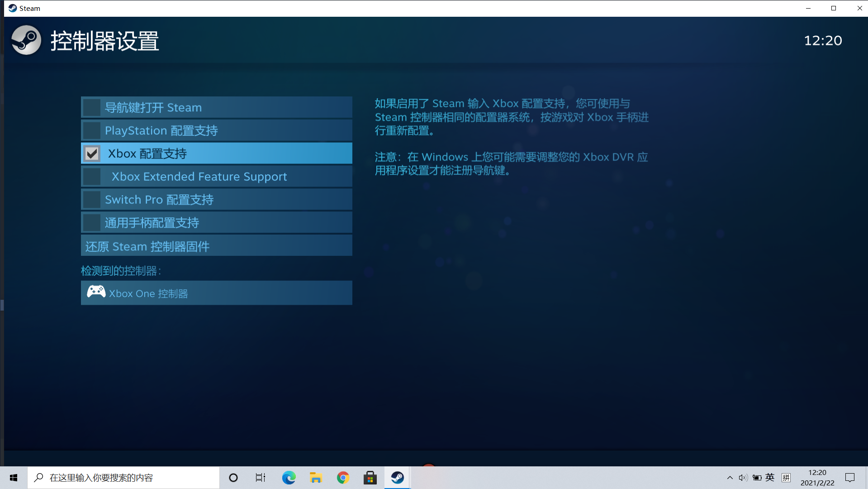Open the volume control in system tray
The height and width of the screenshot is (489, 868).
coord(743,478)
